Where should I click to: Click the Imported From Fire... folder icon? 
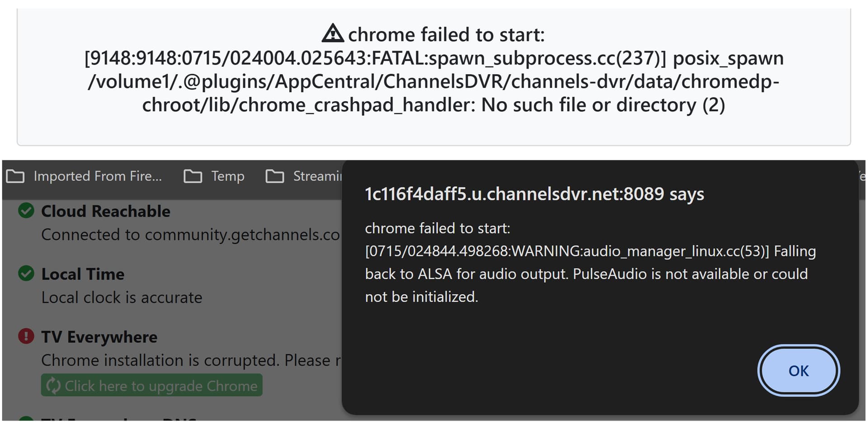15,176
